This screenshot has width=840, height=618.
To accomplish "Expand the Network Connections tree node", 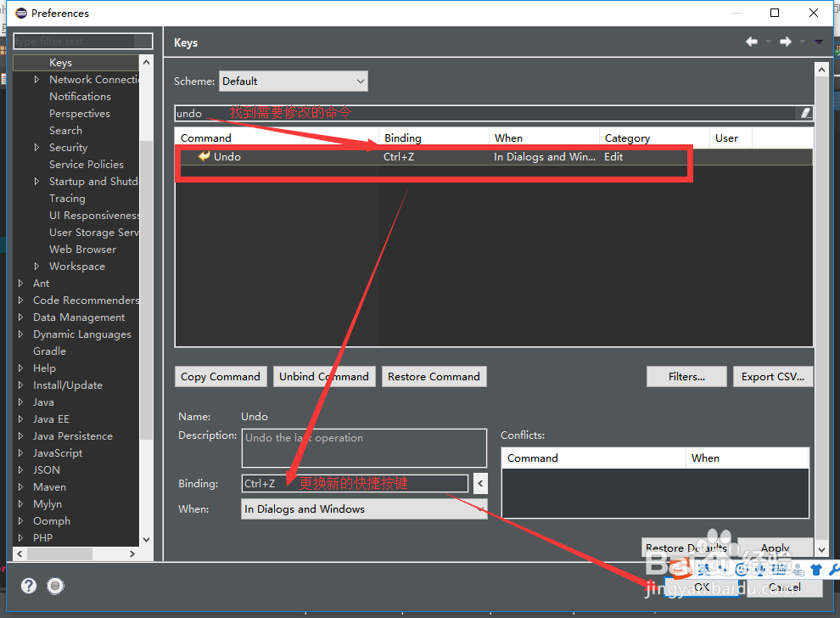I will [36, 79].
